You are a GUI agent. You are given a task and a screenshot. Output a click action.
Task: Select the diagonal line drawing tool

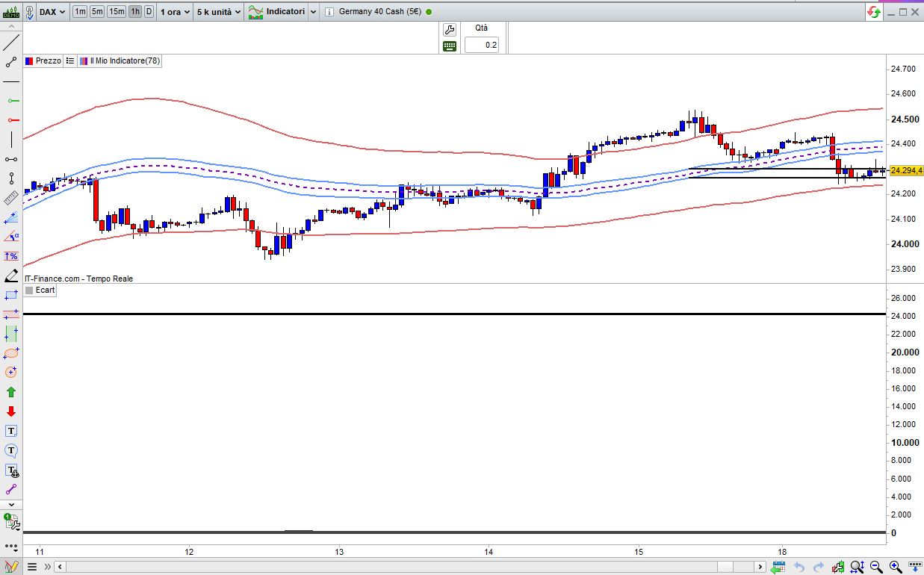[x=10, y=43]
